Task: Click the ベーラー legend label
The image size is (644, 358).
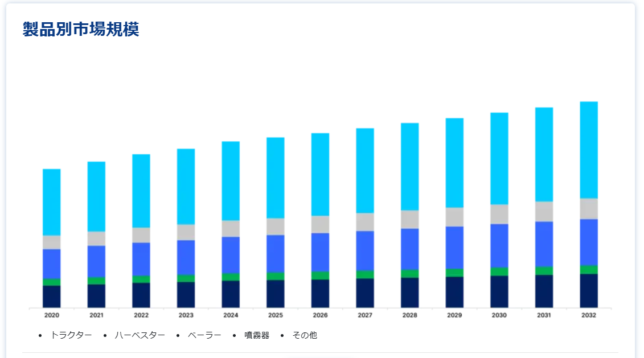Action: [204, 335]
